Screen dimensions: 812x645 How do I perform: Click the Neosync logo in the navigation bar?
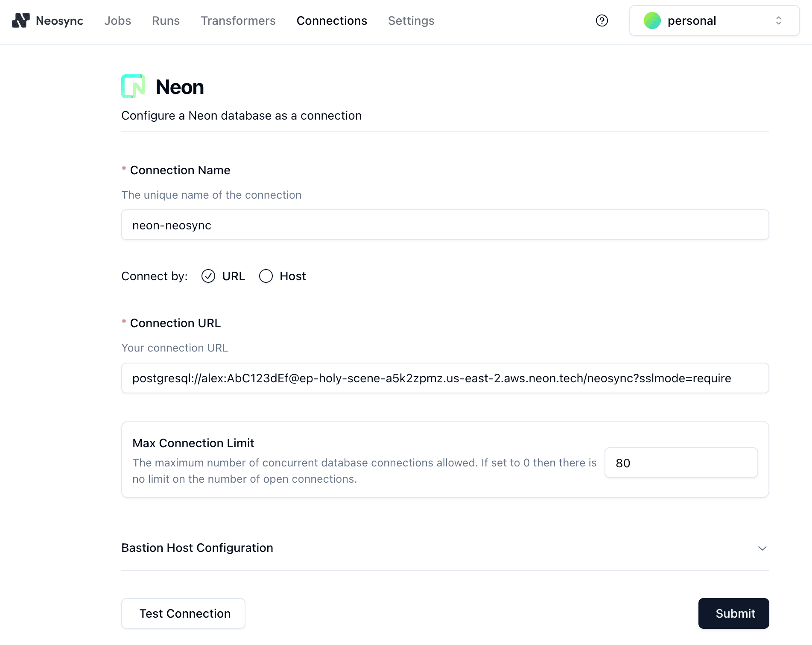point(48,20)
